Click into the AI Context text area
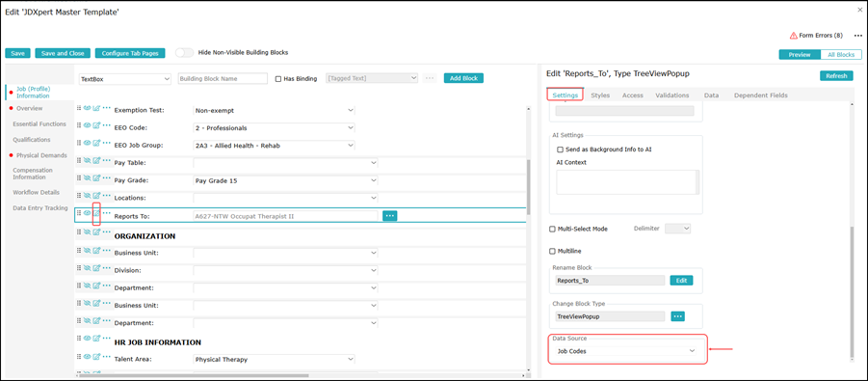 (625, 182)
